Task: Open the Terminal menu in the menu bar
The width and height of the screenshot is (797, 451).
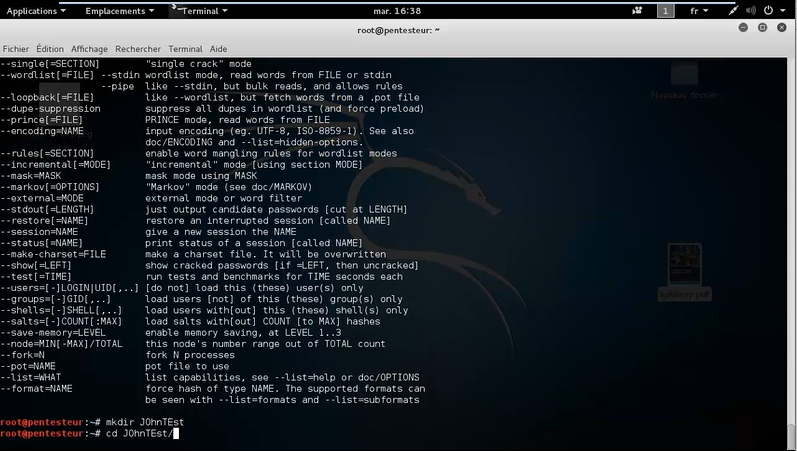Action: click(185, 48)
